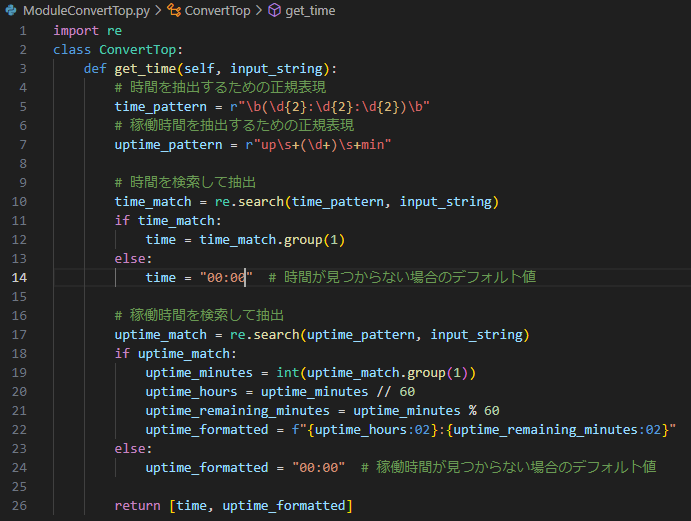Screen dimensions: 691x521
Task: Click 'time_match.group(1)' on line 12
Action: pos(272,240)
